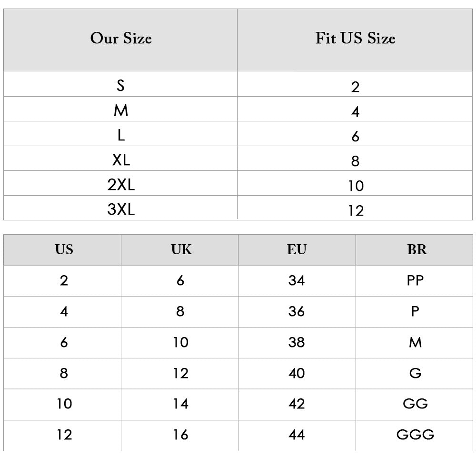Click the "Our Size" column header
The width and height of the screenshot is (476, 476).
(121, 39)
